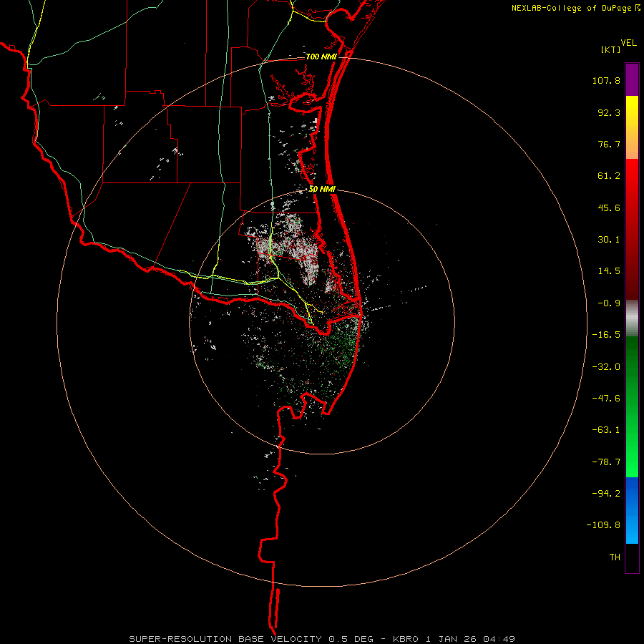Click the radar product caption at the bottom
Screen dimensions: 644x644
coord(321,639)
